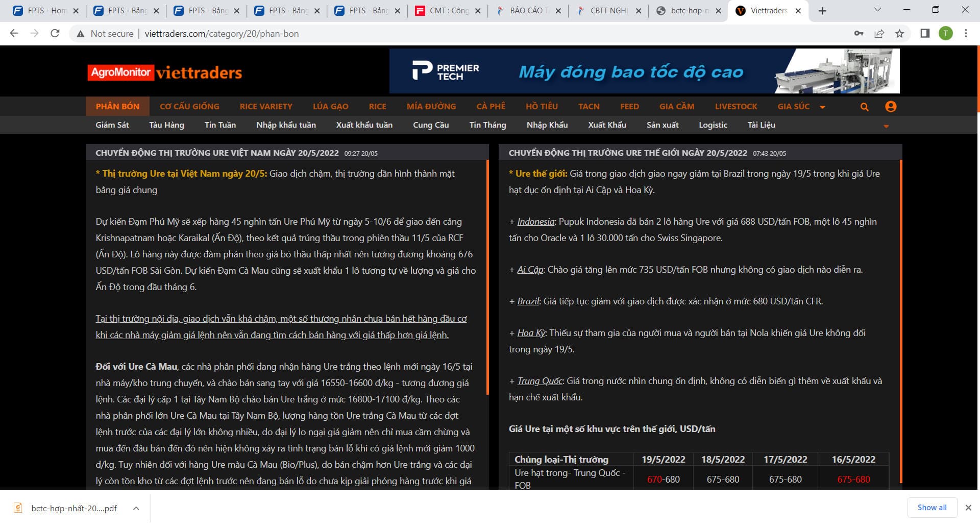Click the browser forward arrow
Screen dimensions: 980x526
click(34, 34)
